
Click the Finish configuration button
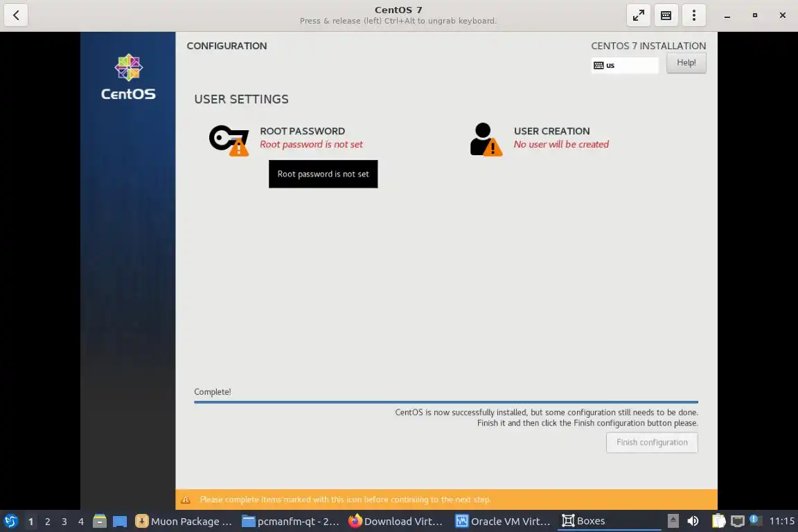coord(651,443)
